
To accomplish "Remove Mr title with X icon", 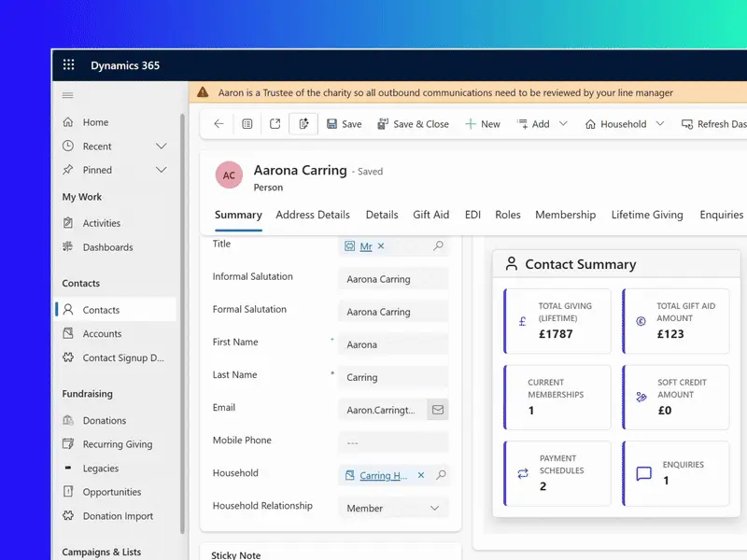I will (x=381, y=246).
